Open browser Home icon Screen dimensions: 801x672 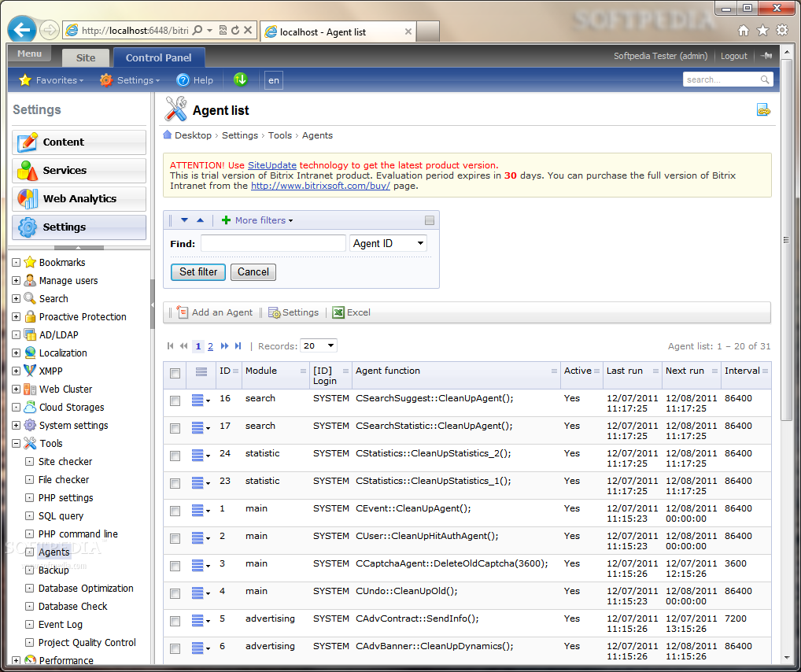[x=744, y=31]
